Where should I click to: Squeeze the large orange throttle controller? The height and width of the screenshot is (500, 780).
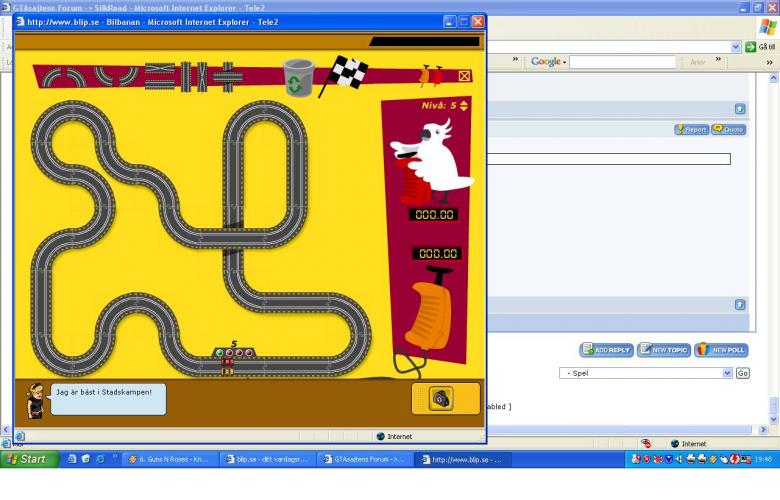[x=430, y=311]
